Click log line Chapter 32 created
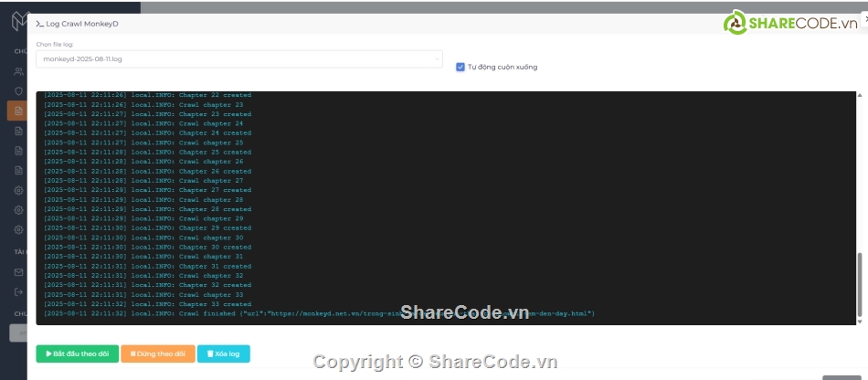 [x=147, y=285]
